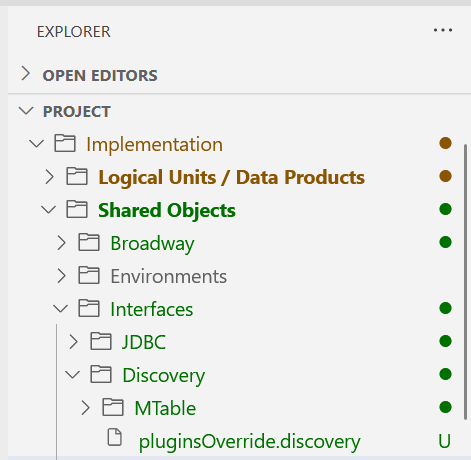Collapse the Interfaces folder chevron

(x=61, y=309)
